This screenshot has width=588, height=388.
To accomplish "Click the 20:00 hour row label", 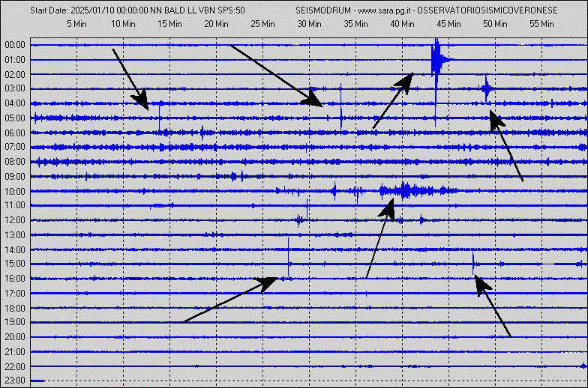I will [15, 337].
